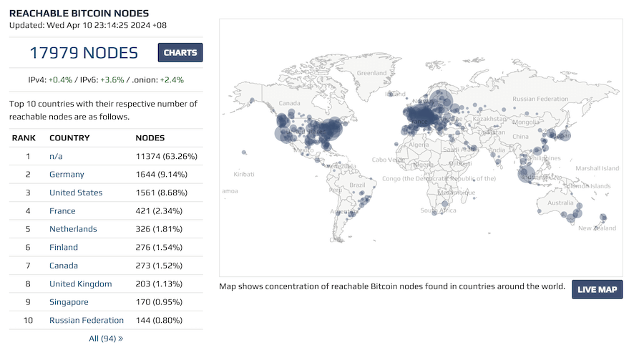Screen dimensions: 644x350
Task: Open the Finland country link
Action: coord(64,248)
